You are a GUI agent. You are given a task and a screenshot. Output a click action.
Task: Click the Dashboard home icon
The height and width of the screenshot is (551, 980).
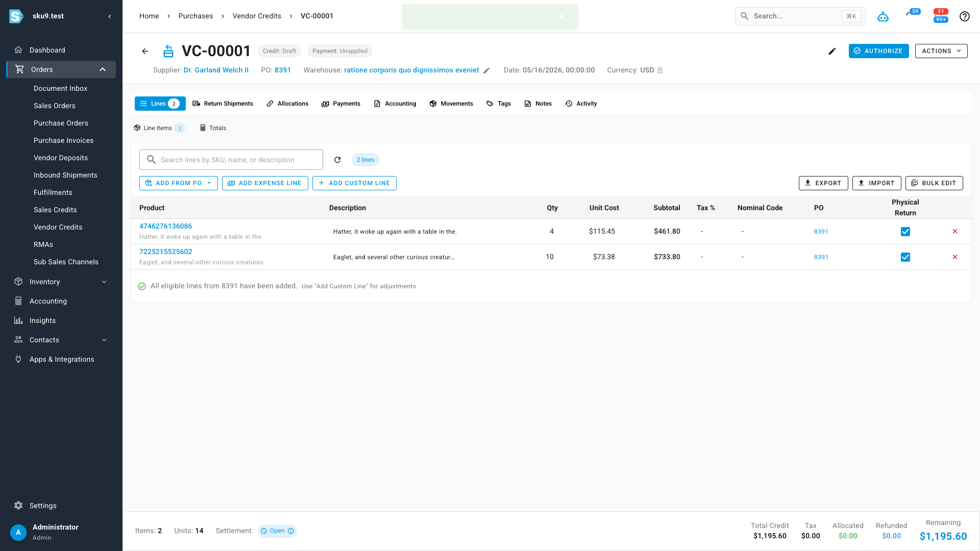[x=18, y=50]
